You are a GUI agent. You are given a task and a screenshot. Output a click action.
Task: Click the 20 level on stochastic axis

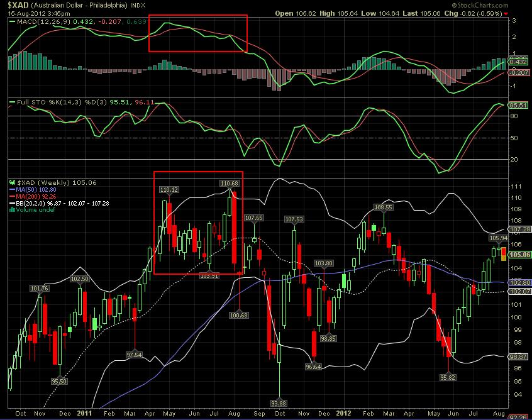pyautogui.click(x=514, y=160)
